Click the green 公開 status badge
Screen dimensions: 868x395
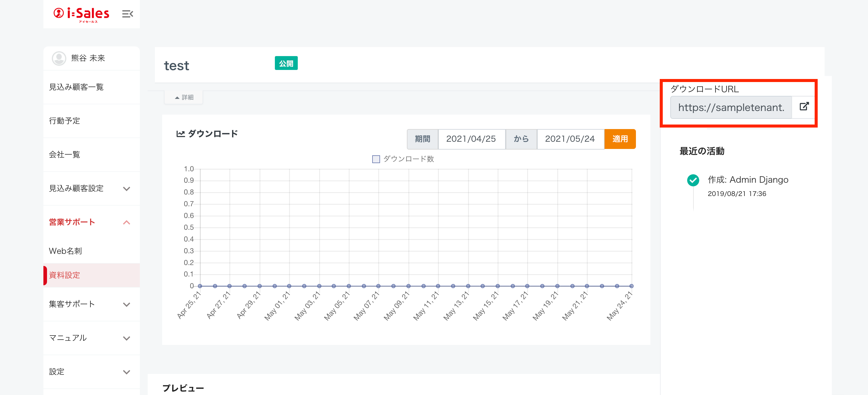(286, 63)
